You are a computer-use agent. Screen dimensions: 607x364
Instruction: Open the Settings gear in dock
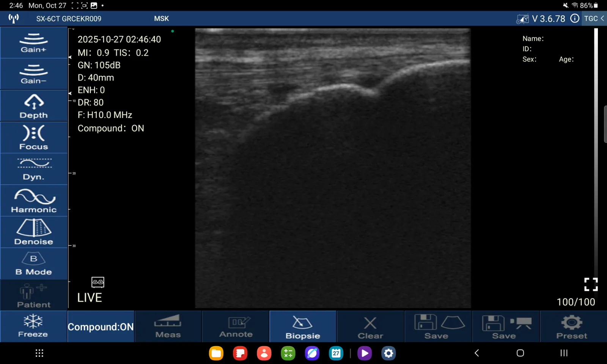tap(388, 353)
